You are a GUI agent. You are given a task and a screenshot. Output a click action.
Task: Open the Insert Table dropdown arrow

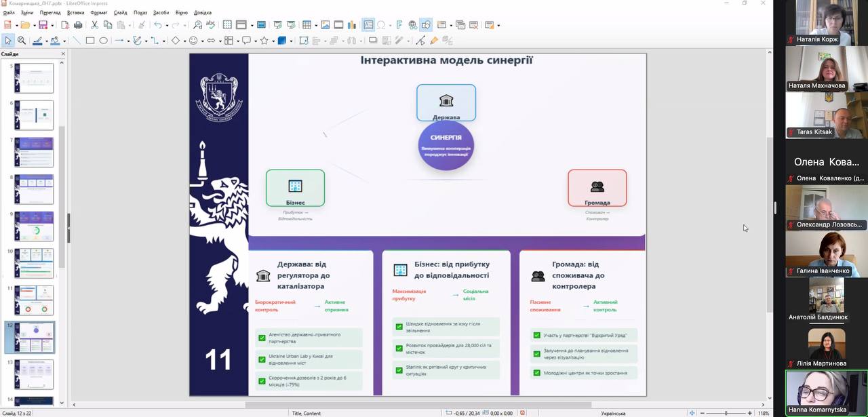tap(315, 25)
